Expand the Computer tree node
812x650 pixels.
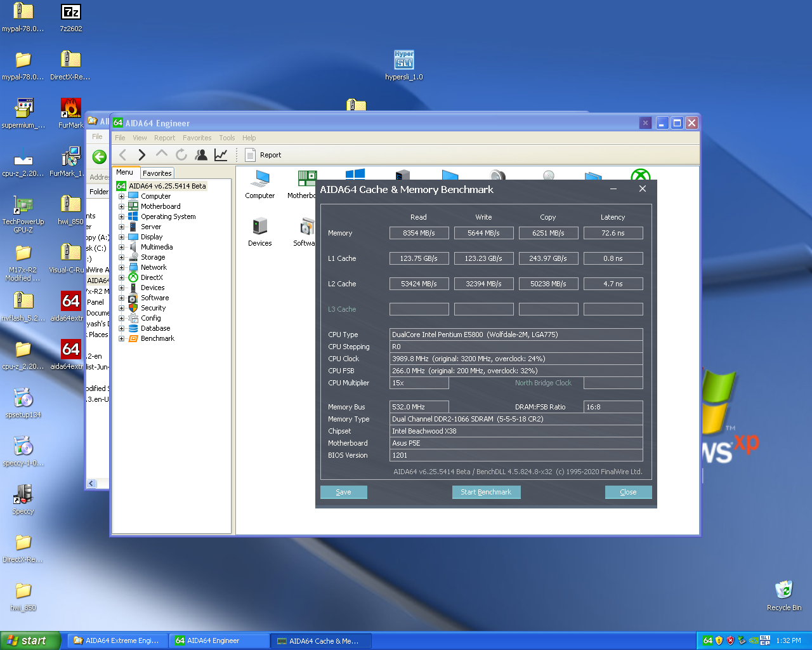(121, 196)
